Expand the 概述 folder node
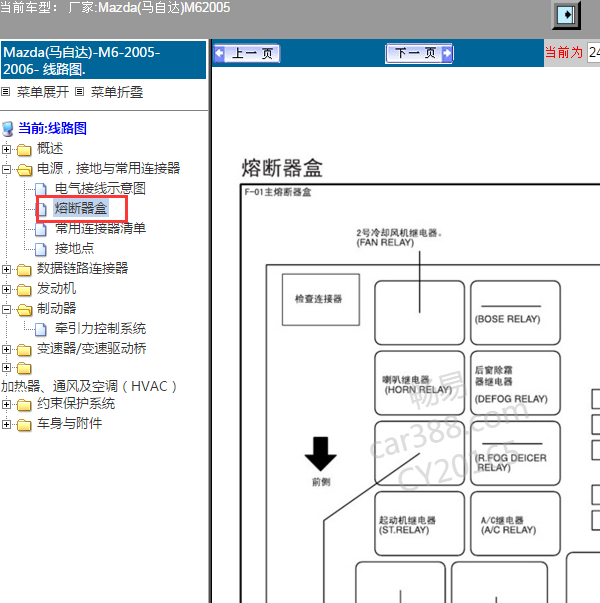The width and height of the screenshot is (600, 603). click(6, 149)
